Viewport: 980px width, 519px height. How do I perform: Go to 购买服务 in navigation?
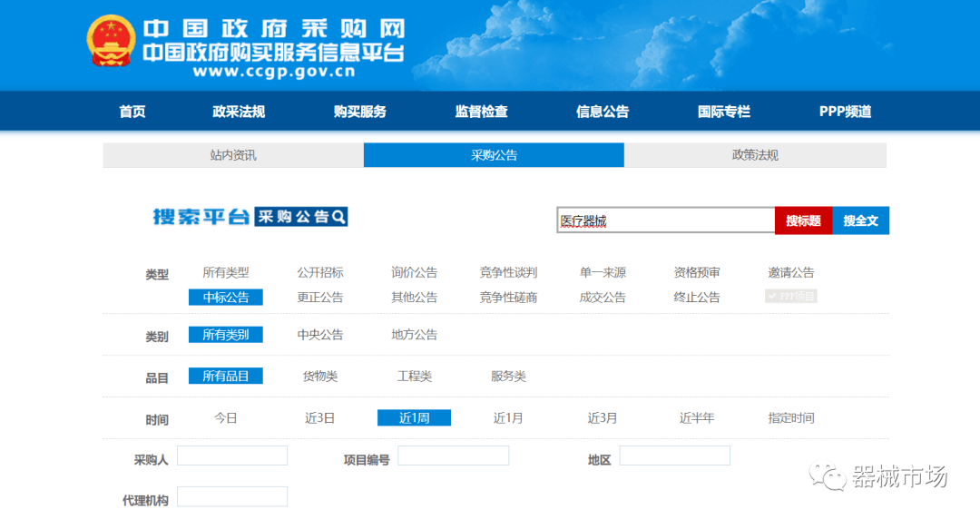360,112
